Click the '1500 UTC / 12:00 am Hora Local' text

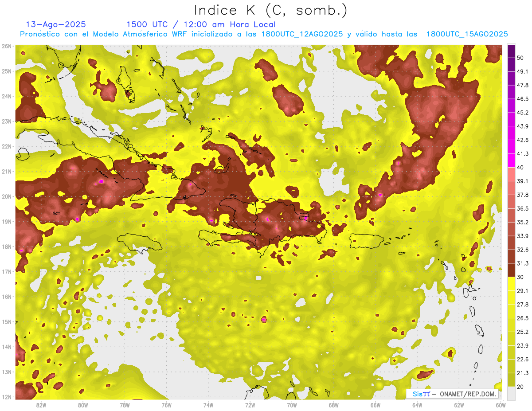tap(201, 24)
